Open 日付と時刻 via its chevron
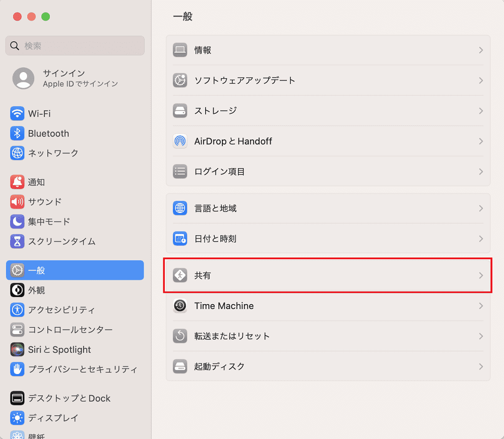Image resolution: width=504 pixels, height=439 pixels. pyautogui.click(x=481, y=239)
